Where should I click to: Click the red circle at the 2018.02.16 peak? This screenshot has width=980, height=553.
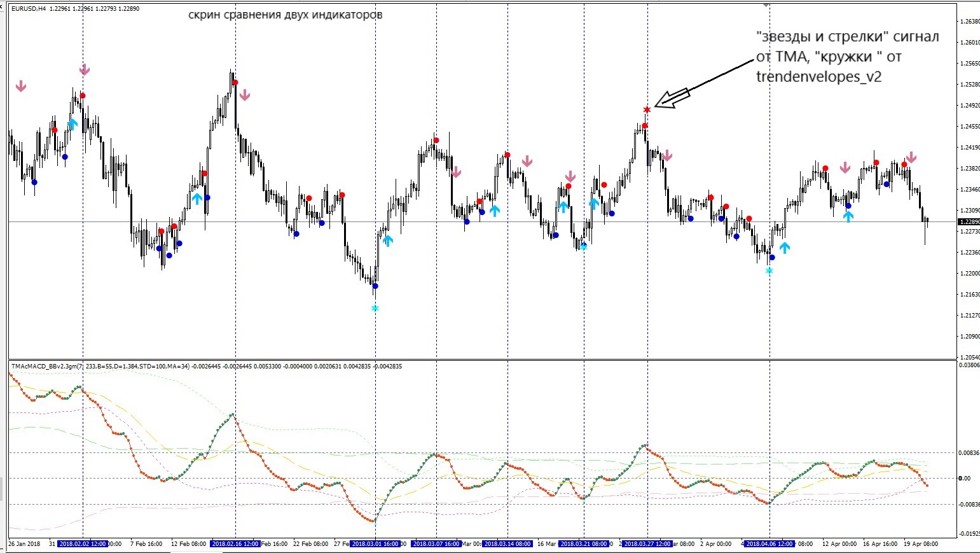click(235, 83)
